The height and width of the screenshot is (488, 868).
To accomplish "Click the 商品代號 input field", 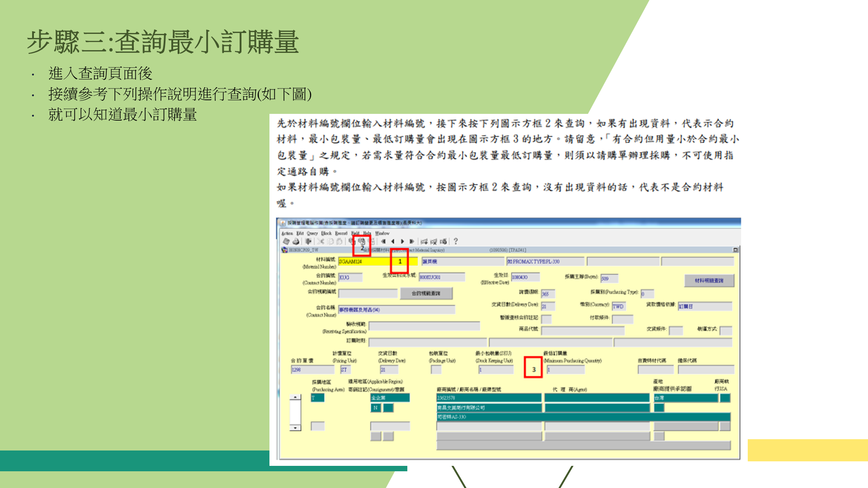I will tap(582, 331).
